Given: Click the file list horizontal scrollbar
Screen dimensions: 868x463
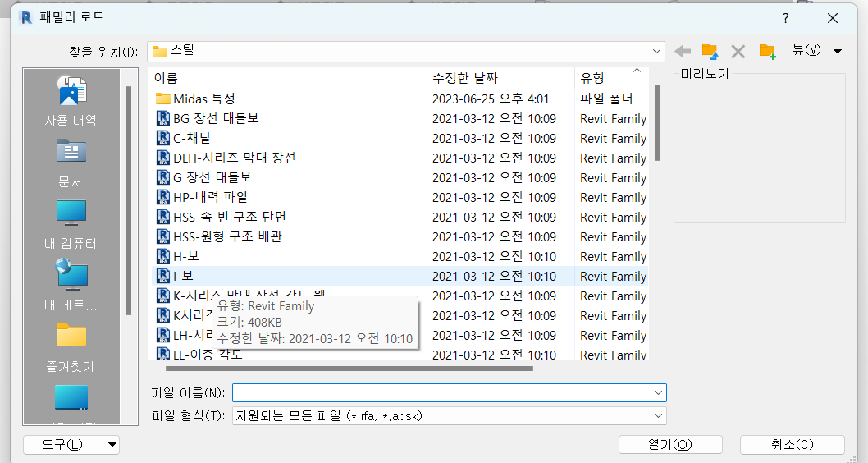Looking at the screenshot, I should pyautogui.click(x=349, y=369).
